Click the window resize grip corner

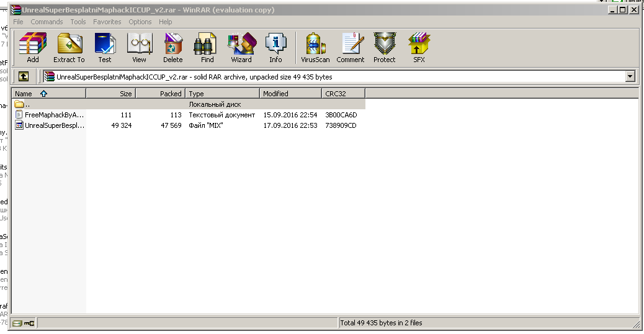coord(636,325)
